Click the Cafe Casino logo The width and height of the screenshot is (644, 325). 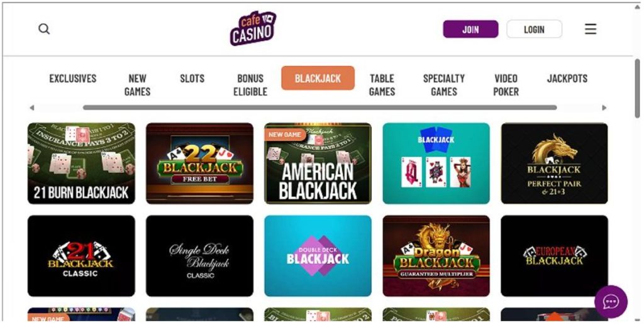pyautogui.click(x=253, y=28)
